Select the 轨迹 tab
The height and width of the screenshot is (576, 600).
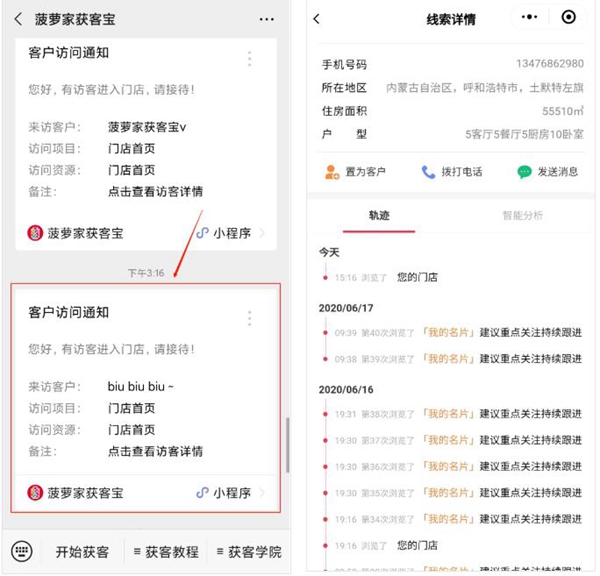click(x=379, y=215)
